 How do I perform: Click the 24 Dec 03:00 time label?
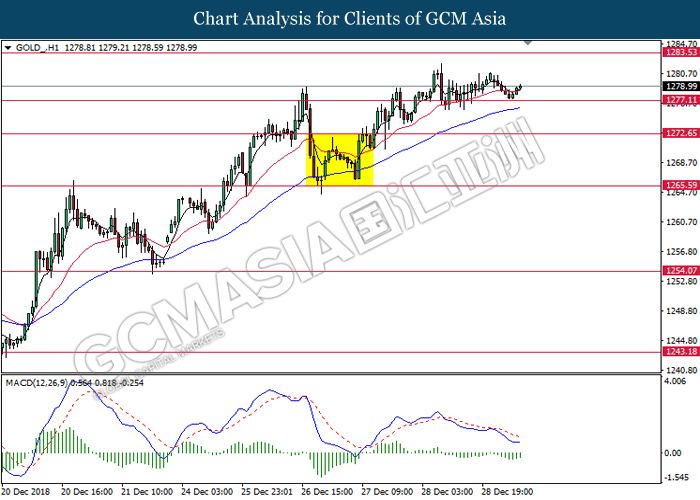coord(207,492)
